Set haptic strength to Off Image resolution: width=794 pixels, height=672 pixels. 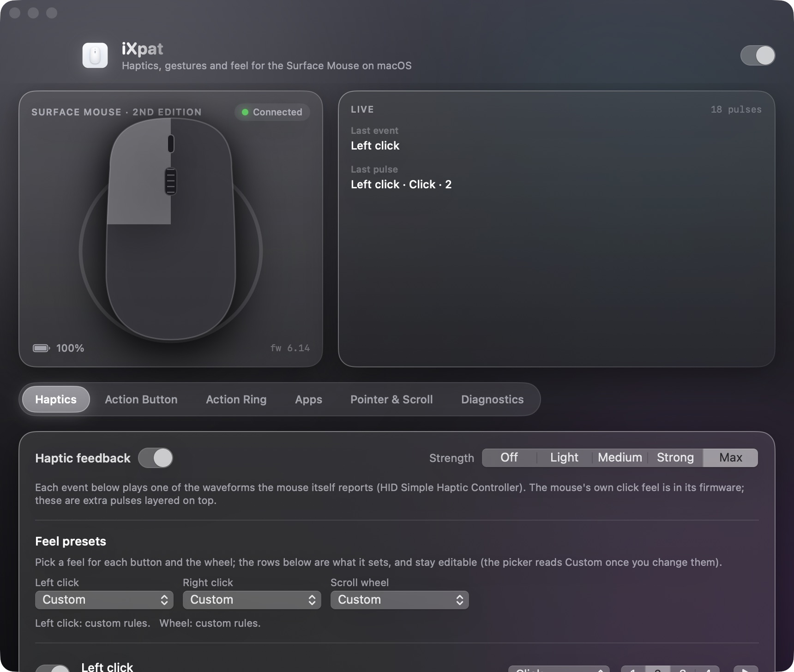(x=509, y=458)
